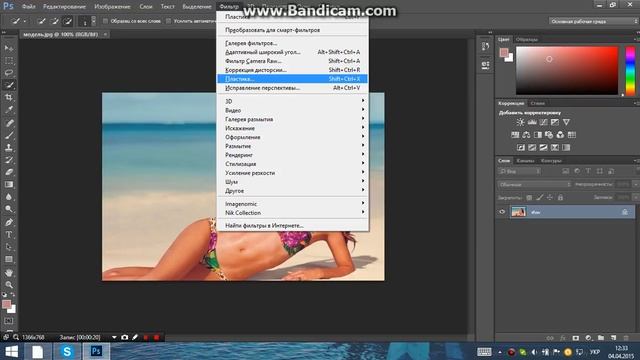Add Photo Filter adjustment camera icon

[549, 135]
